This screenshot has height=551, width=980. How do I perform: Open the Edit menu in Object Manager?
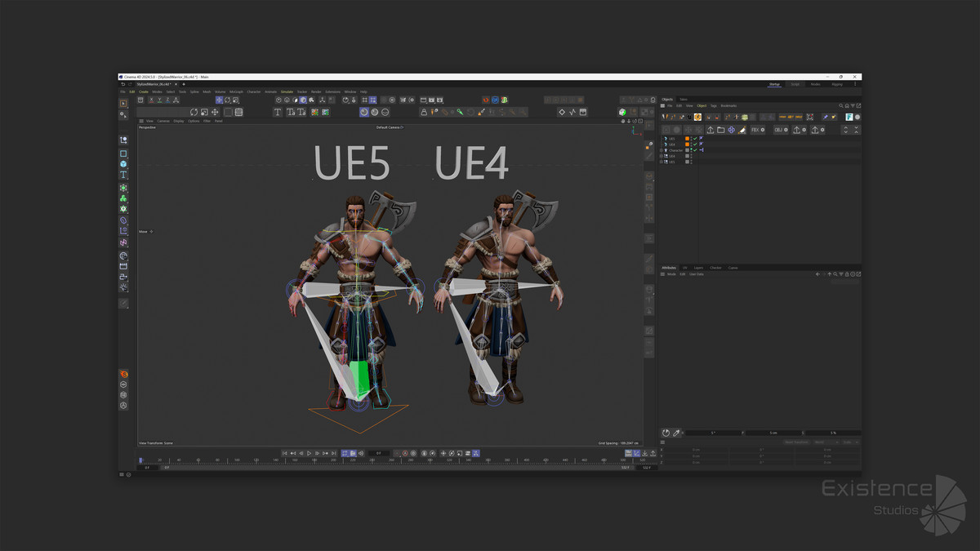[x=679, y=105]
